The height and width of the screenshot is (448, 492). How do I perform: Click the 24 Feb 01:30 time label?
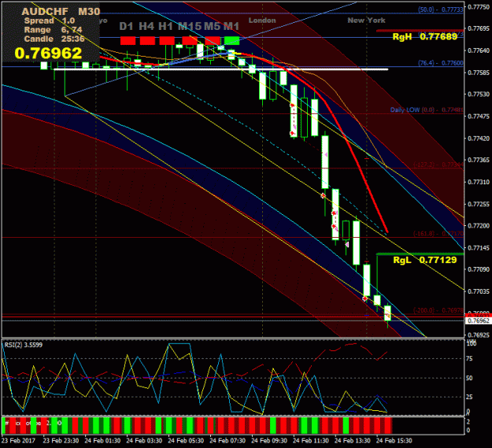pyautogui.click(x=102, y=441)
